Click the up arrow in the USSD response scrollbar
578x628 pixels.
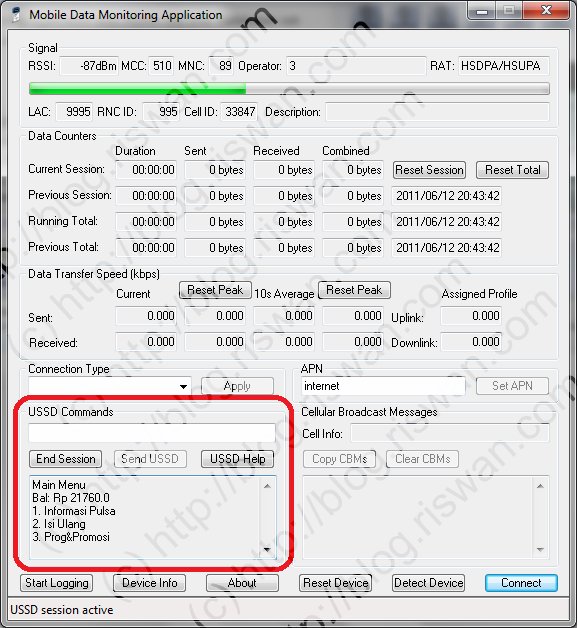coord(267,486)
